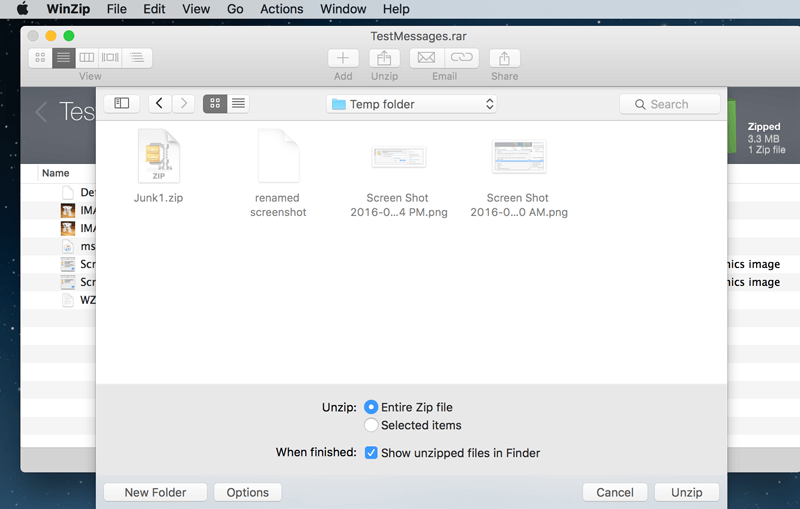Switch dialog to list view
Image resolution: width=800 pixels, height=509 pixels.
click(x=238, y=103)
